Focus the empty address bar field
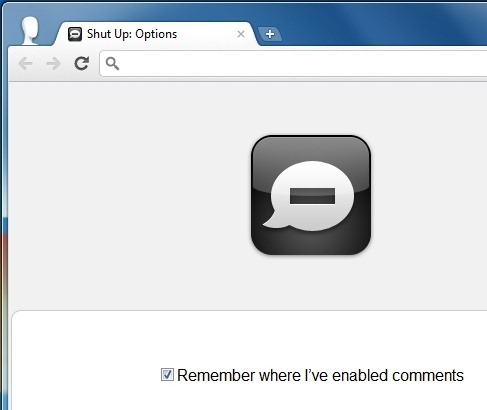 tap(293, 63)
